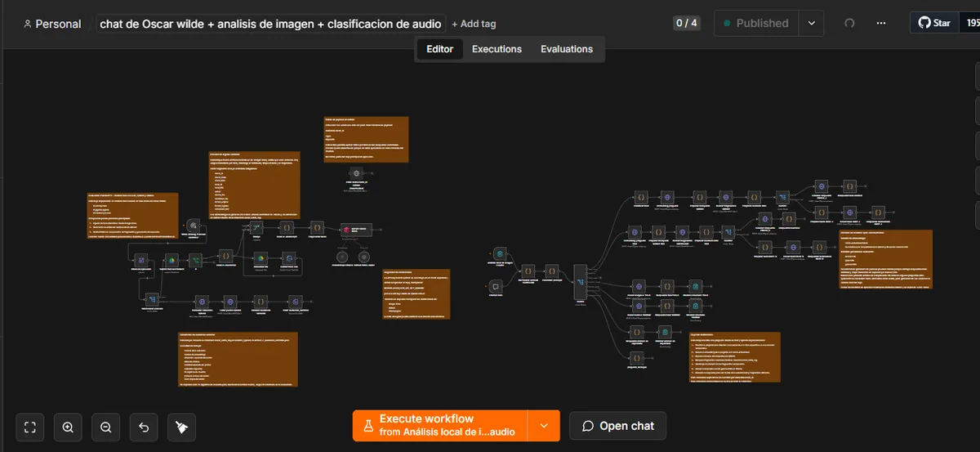Viewport: 980px width, 452px height.
Task: Zoom out of the canvas
Action: (x=106, y=426)
